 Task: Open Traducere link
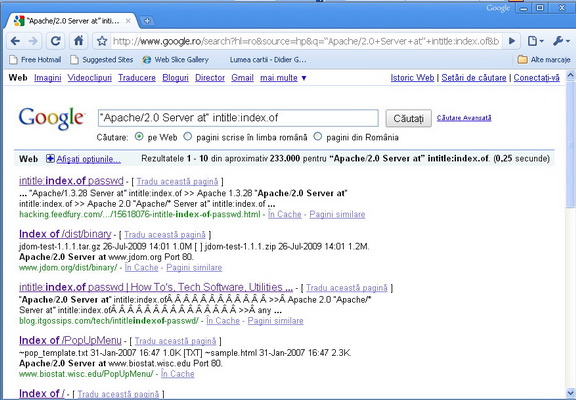[x=137, y=78]
